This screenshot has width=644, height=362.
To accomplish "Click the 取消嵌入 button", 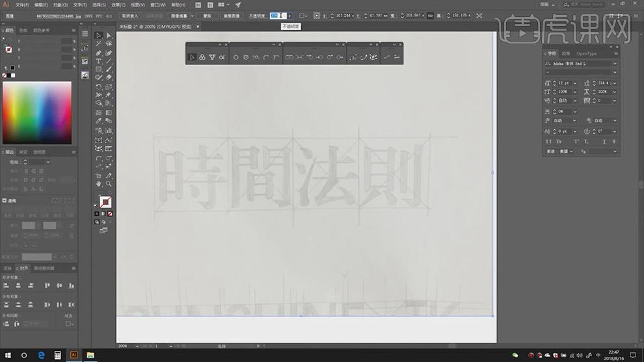I will point(130,16).
